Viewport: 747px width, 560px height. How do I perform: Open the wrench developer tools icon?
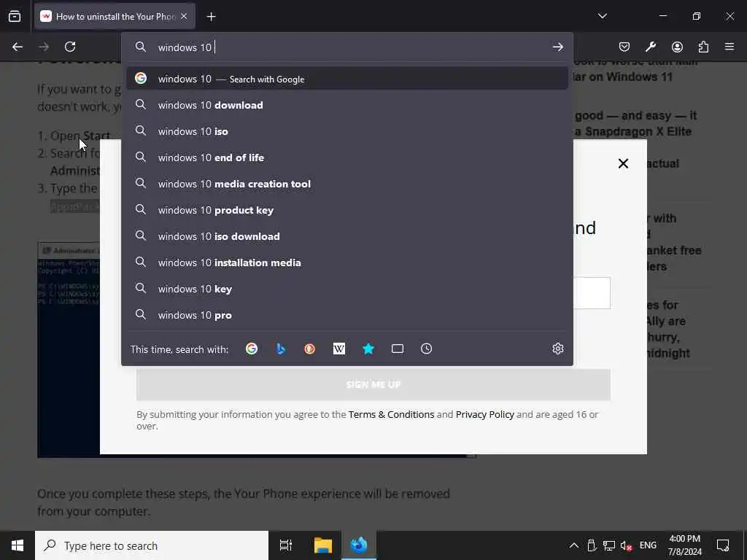[651, 47]
